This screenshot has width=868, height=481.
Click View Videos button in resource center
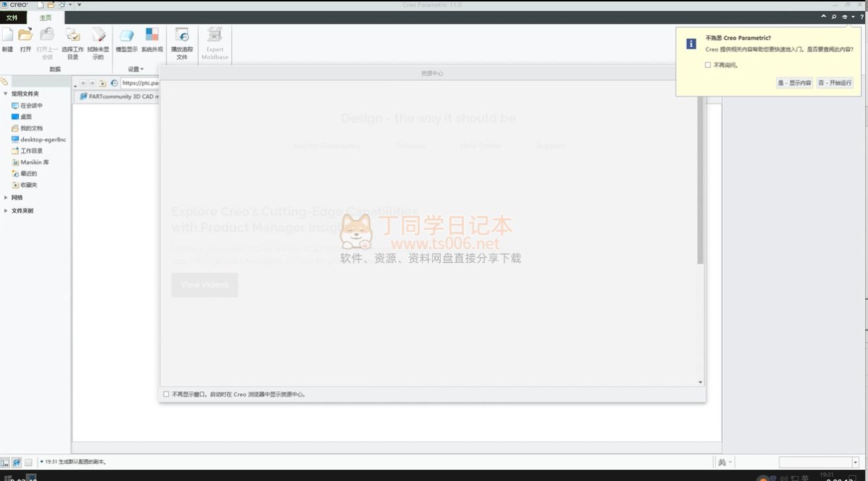point(205,285)
